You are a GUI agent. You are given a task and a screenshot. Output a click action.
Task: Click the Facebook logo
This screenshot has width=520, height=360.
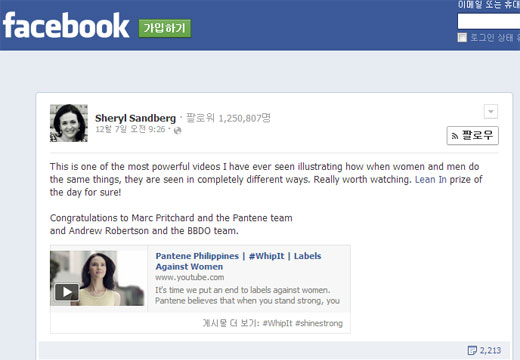pyautogui.click(x=66, y=25)
